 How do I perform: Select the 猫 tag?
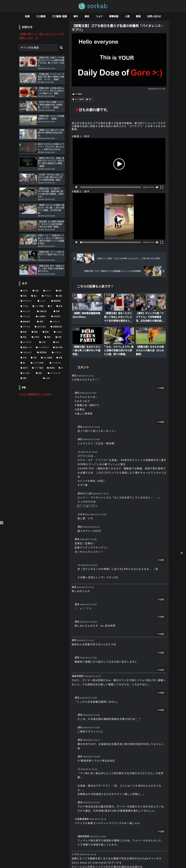23,363
